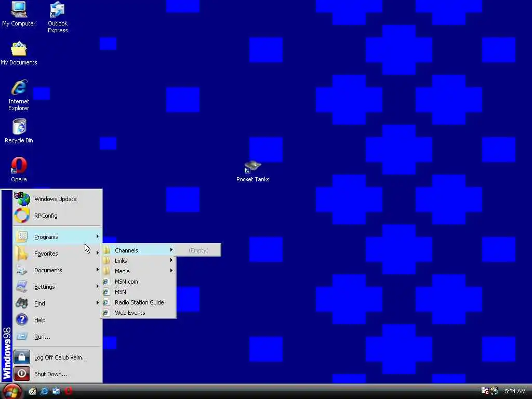Click the globe system tray icon
532x399 pixels.
[495, 391]
